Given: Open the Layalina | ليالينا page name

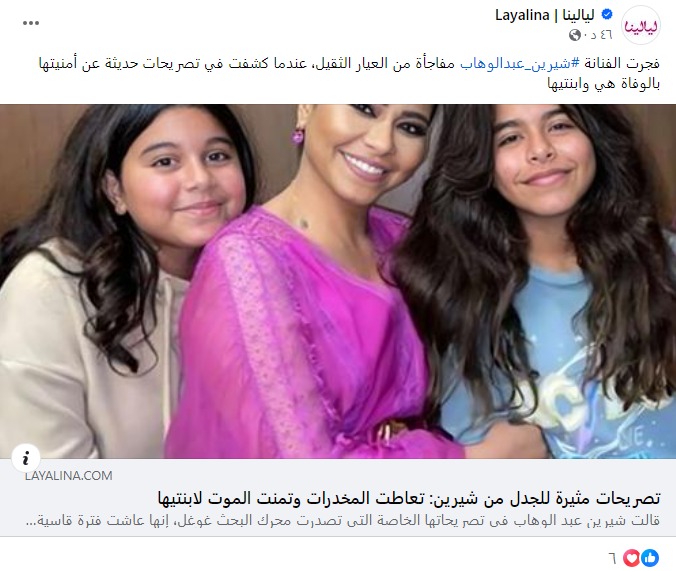Looking at the screenshot, I should [545, 16].
